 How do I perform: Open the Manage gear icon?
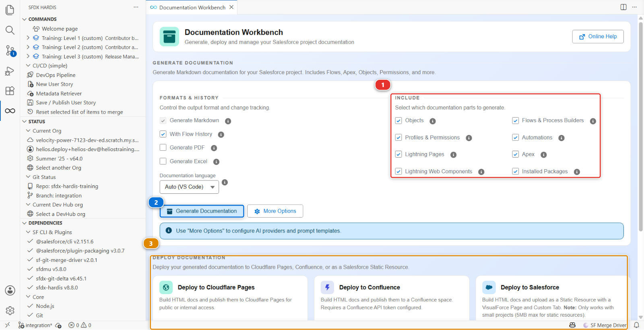pos(10,311)
